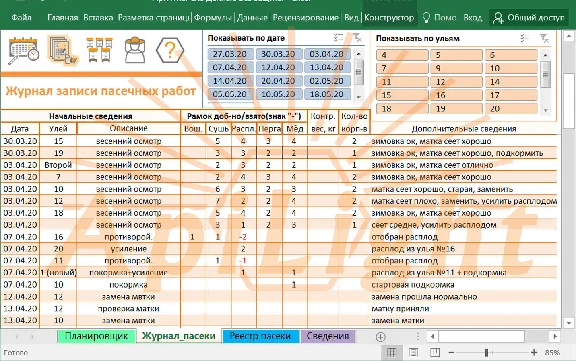Select negative value -2 in Распл. column
576x361 pixels.
click(243, 237)
